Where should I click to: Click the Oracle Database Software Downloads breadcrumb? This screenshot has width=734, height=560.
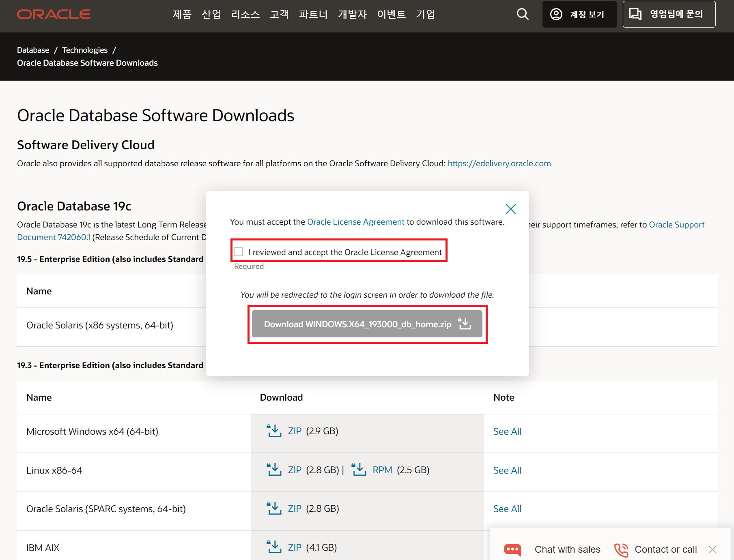[87, 63]
